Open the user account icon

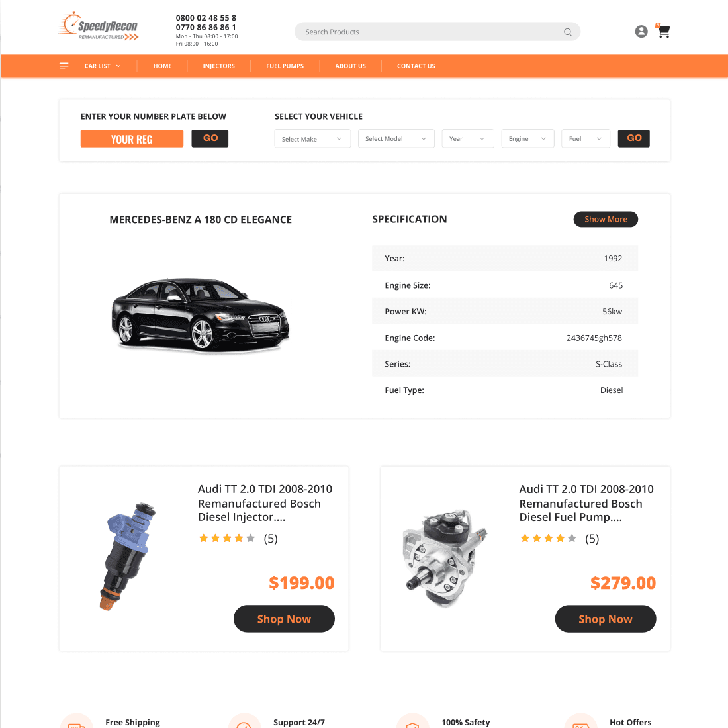click(641, 32)
